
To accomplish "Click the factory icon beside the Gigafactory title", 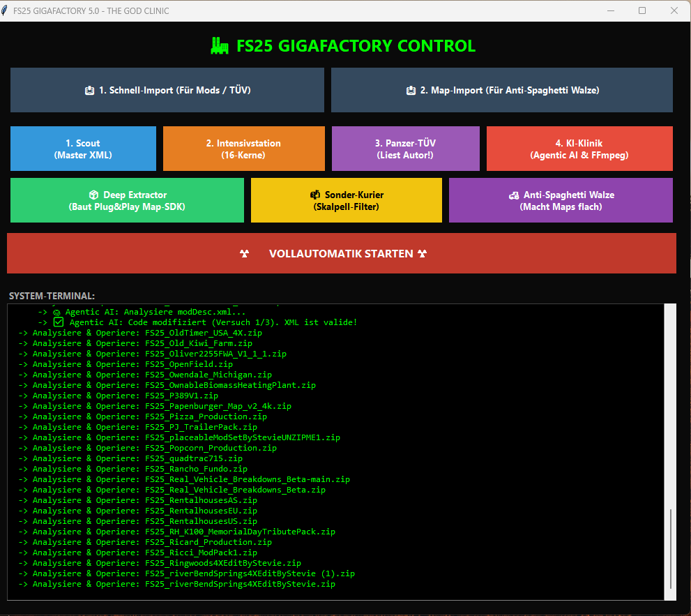I will pyautogui.click(x=220, y=46).
